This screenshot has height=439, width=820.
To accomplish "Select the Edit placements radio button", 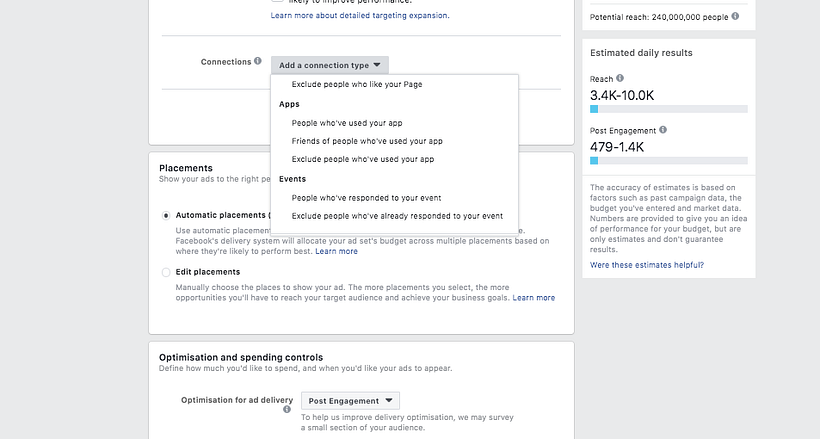I will tap(166, 273).
